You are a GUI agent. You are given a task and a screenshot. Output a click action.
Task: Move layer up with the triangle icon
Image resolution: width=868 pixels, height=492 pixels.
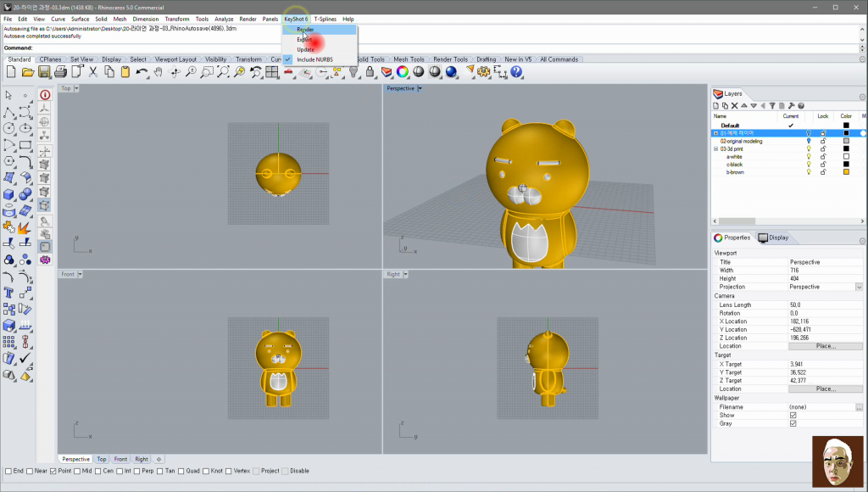coord(744,106)
